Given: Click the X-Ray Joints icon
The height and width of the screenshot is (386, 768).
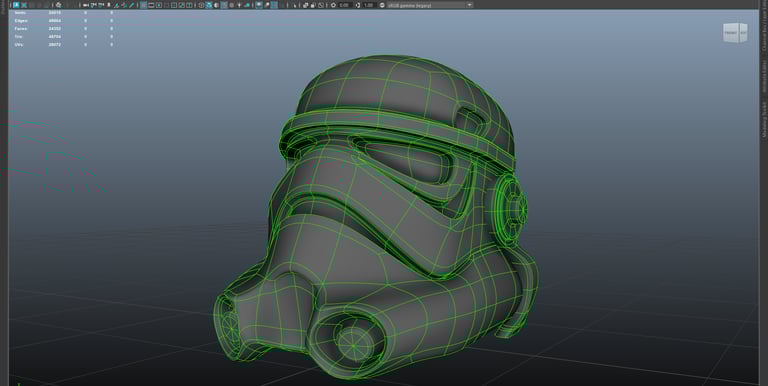Looking at the screenshot, I should click(x=321, y=5).
